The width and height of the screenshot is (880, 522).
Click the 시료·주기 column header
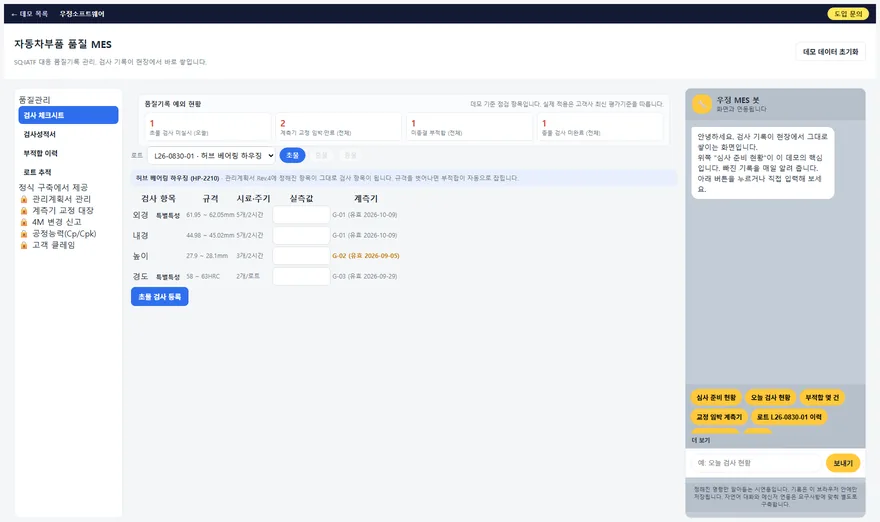click(x=253, y=199)
